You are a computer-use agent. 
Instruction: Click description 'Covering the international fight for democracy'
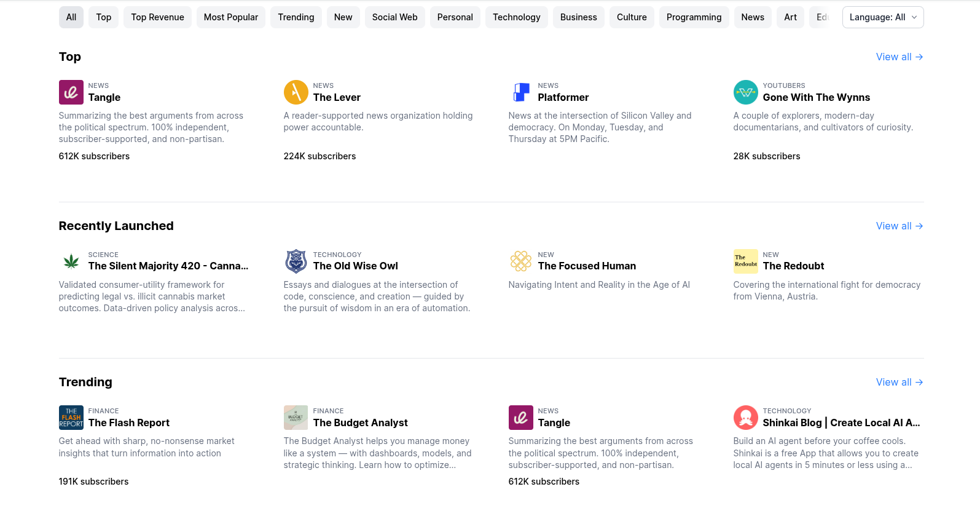pos(827,290)
